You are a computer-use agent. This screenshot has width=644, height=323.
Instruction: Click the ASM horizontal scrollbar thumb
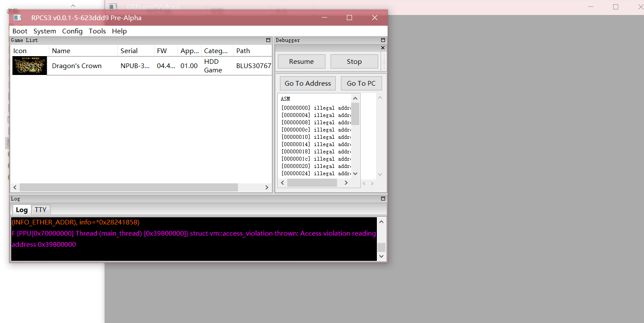pyautogui.click(x=312, y=183)
